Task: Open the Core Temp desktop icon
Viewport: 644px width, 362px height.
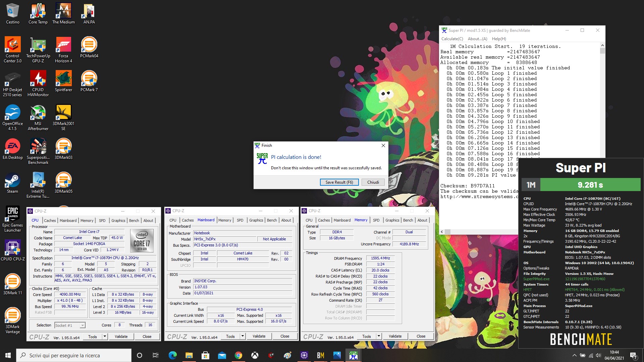Action: 38,14
